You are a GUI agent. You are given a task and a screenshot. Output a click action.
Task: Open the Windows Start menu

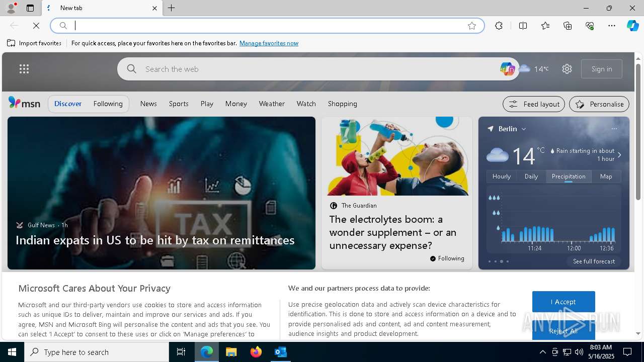12,352
